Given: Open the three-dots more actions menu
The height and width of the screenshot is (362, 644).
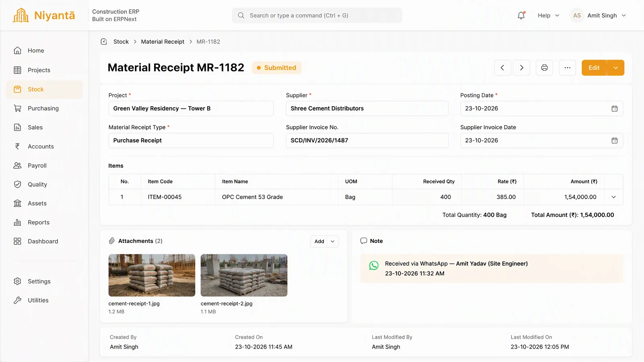Looking at the screenshot, I should click(x=567, y=68).
